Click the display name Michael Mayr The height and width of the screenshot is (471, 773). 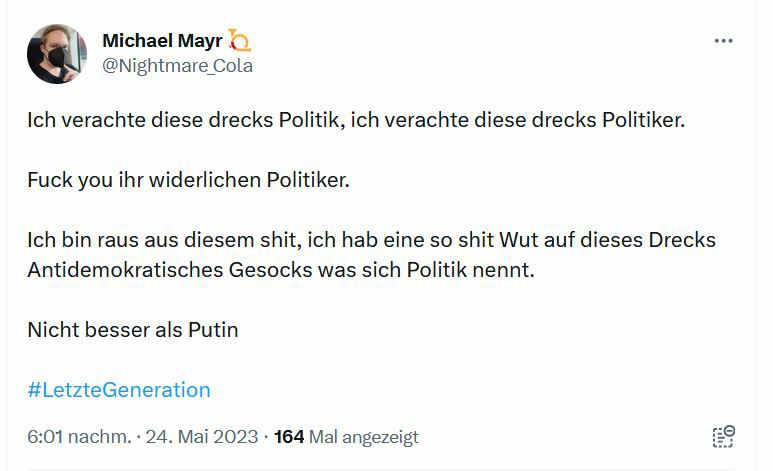click(x=162, y=40)
